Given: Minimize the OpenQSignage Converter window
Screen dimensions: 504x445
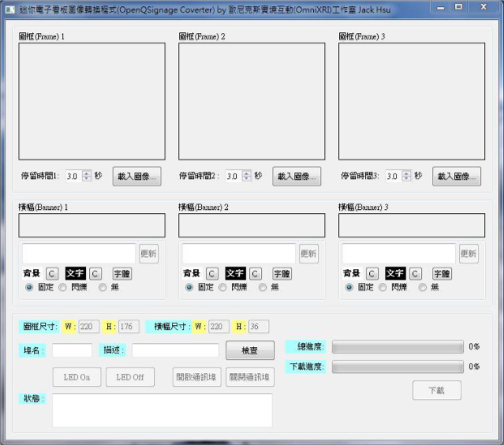Looking at the screenshot, I should [x=441, y=7].
